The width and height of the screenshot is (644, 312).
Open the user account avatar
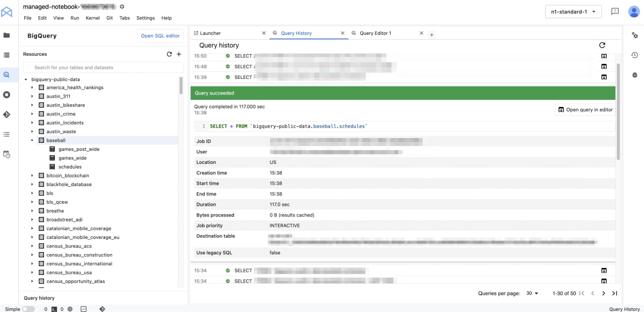[633, 11]
